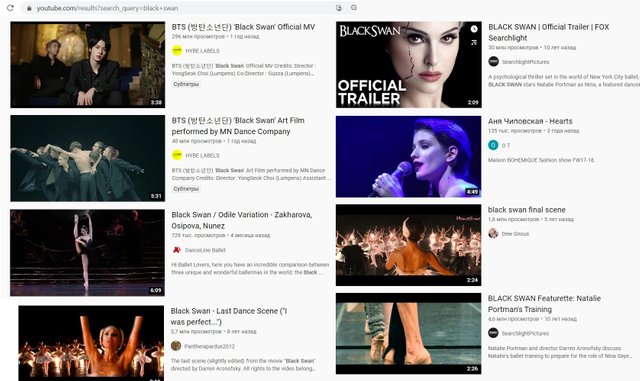Image resolution: width=640 pixels, height=381 pixels.
Task: Open the Natalie Portman's Training featurette thumbnail
Action: coord(409,334)
